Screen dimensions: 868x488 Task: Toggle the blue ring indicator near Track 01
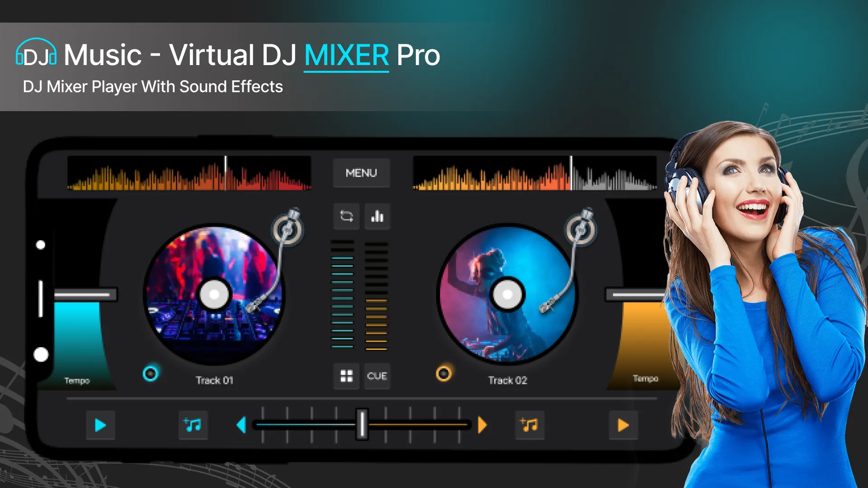click(151, 374)
